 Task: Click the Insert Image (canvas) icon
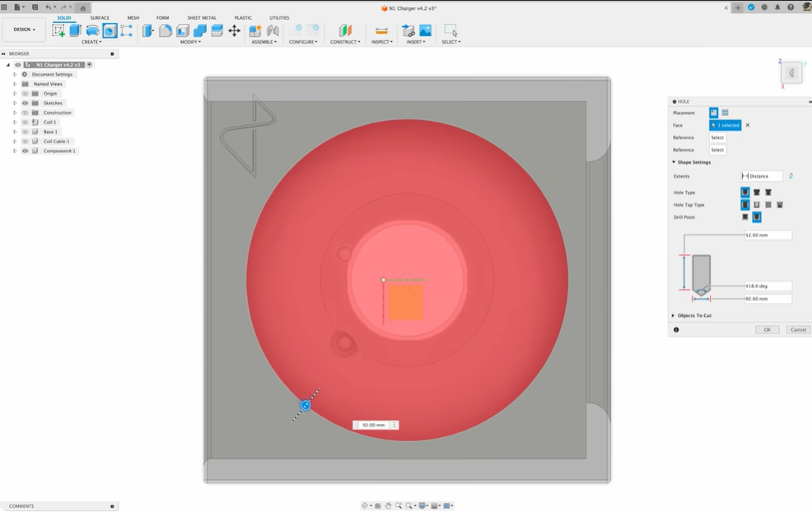click(x=425, y=30)
